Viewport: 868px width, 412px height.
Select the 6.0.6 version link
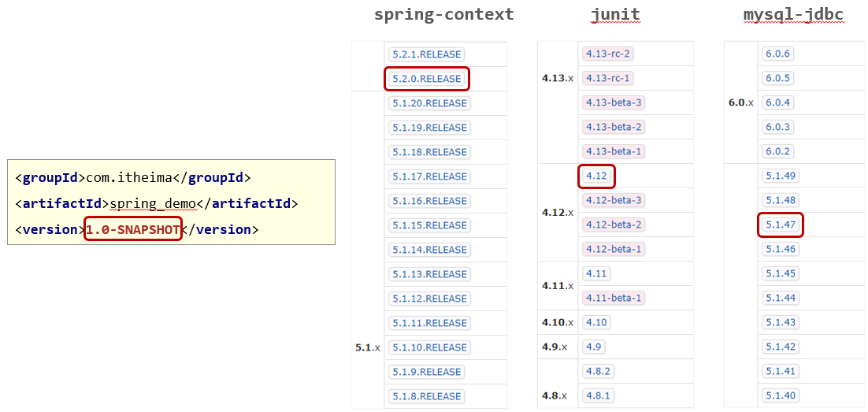pyautogui.click(x=777, y=54)
